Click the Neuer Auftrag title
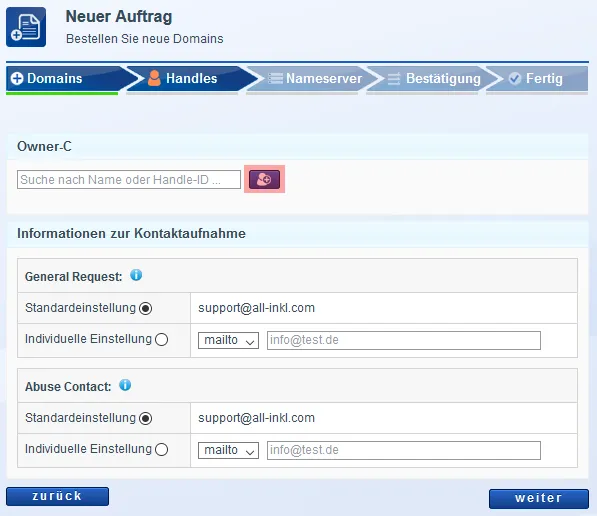Screen dimensions: 597x516 (119, 17)
